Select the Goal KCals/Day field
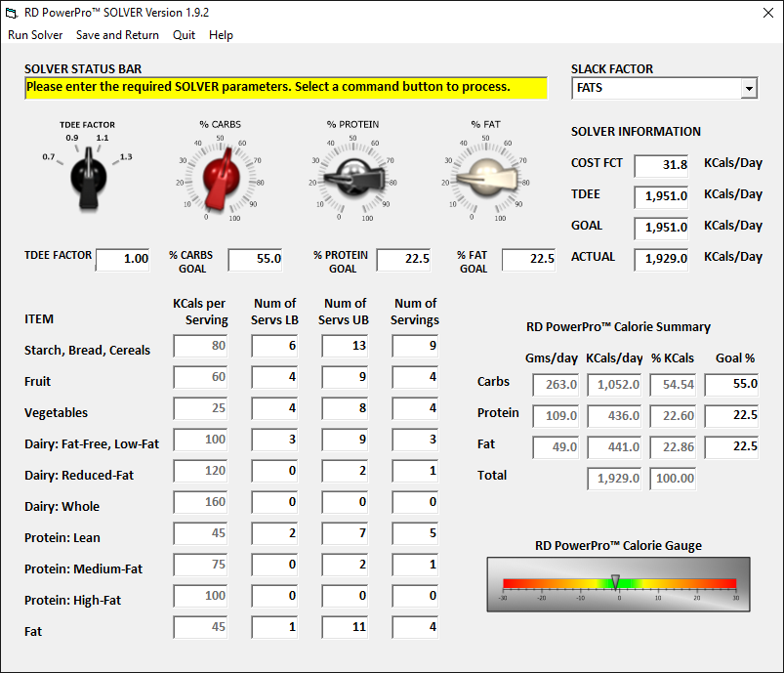The width and height of the screenshot is (784, 673). tap(662, 228)
